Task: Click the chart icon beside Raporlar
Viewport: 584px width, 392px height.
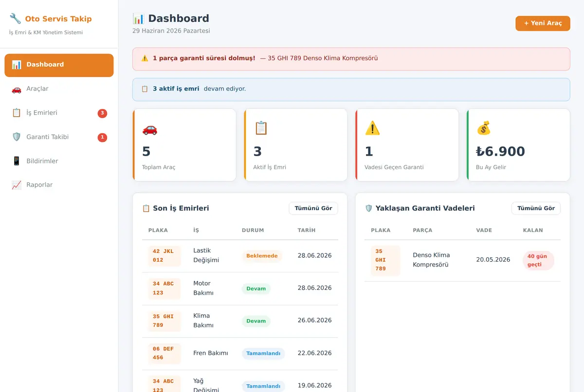Action: [17, 185]
